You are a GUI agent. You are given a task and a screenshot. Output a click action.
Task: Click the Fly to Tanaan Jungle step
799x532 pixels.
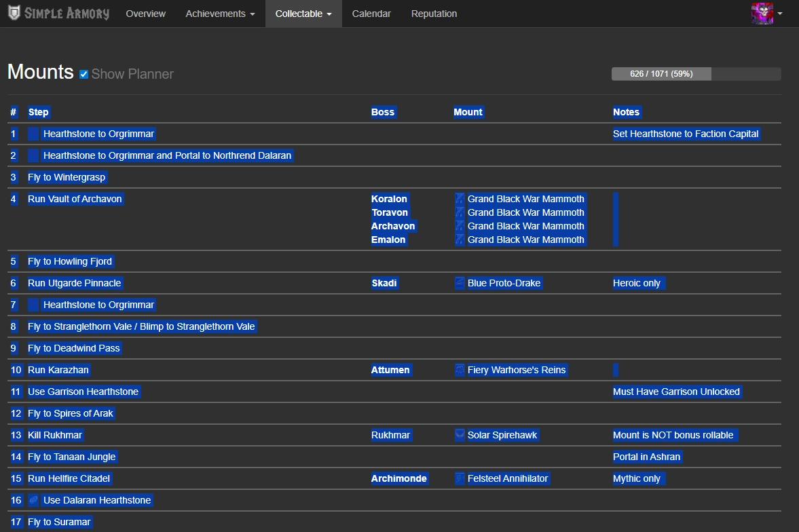coord(72,457)
